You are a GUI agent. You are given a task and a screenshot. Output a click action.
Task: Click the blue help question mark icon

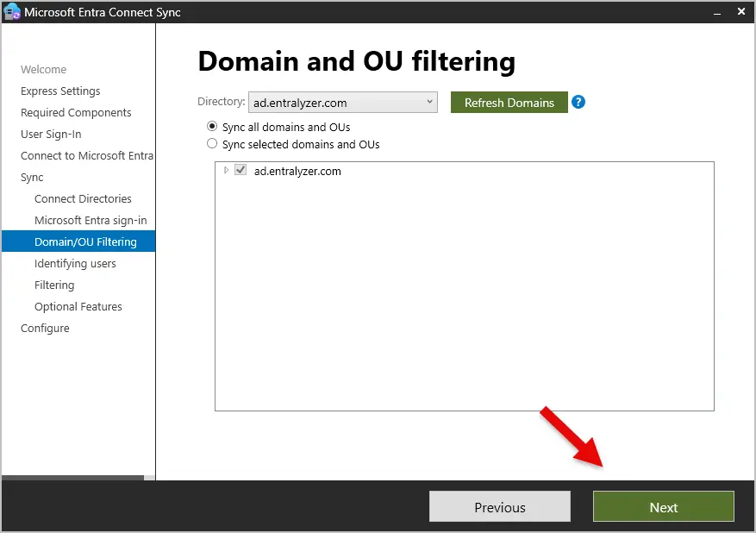pyautogui.click(x=578, y=102)
